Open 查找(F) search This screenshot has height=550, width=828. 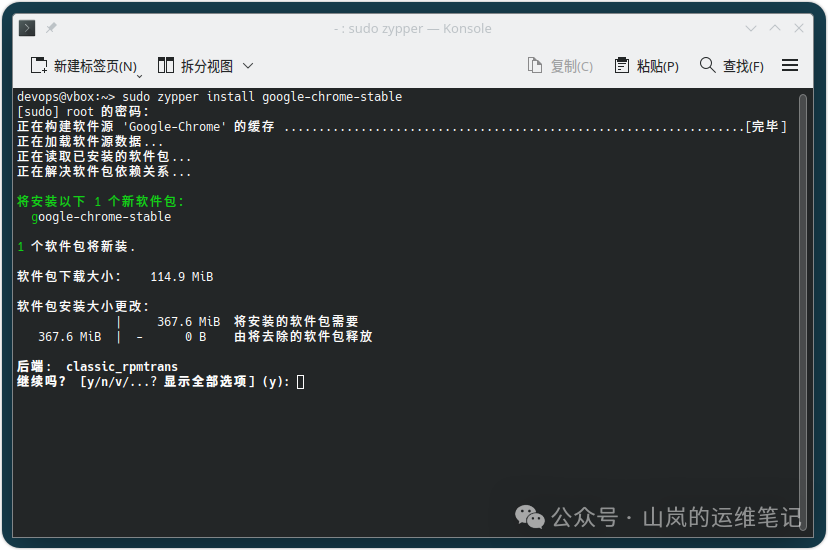731,66
